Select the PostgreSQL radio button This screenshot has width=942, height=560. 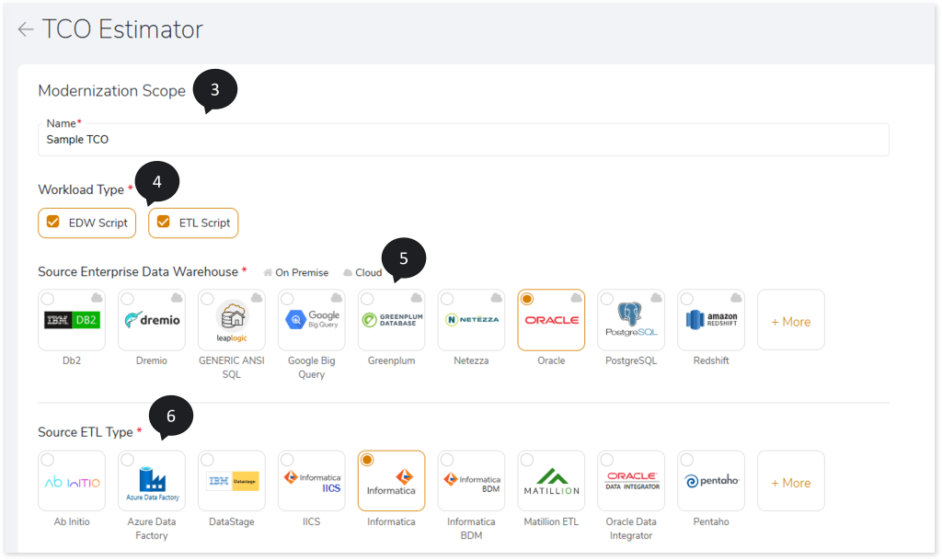tap(607, 299)
